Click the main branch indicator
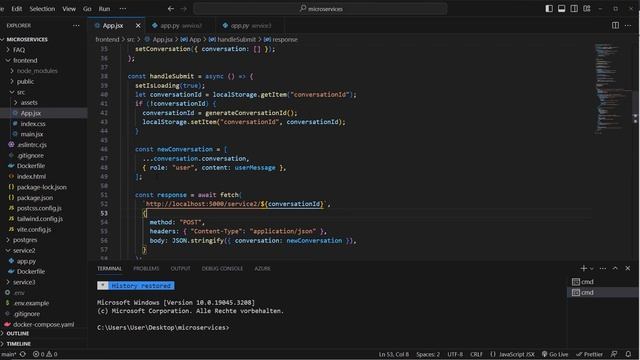The height and width of the screenshot is (360, 640). (x=8, y=354)
